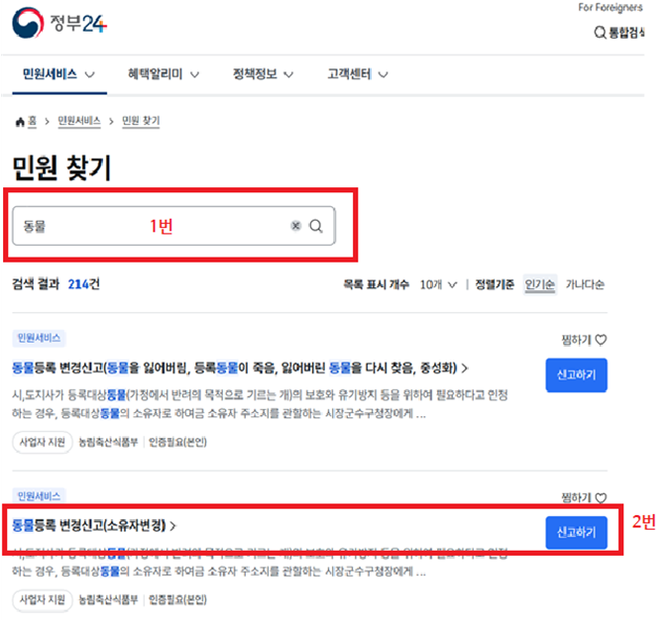Expand the 고객센터 menu
Viewport: 672px width, 631px height.
(358, 74)
